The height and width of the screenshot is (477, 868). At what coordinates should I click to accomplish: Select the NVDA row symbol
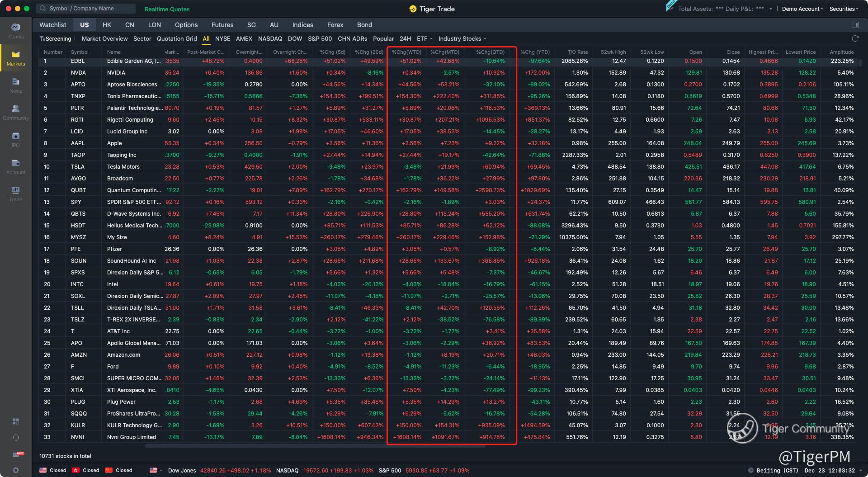coord(78,72)
